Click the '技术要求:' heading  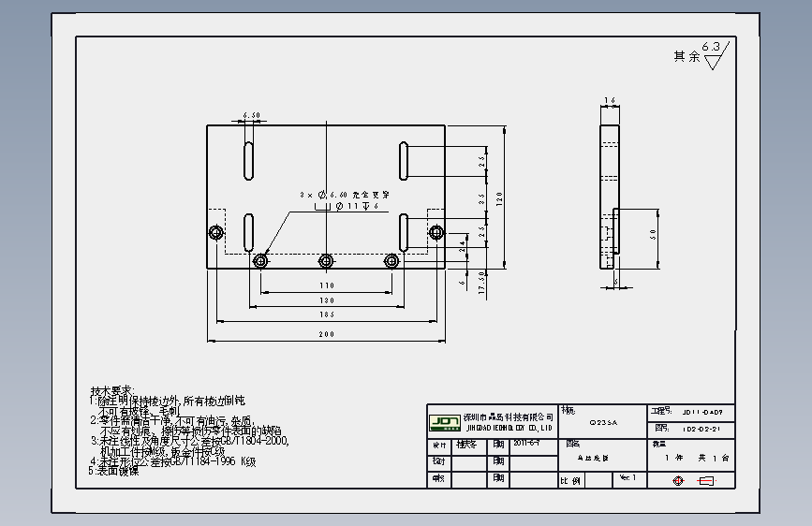pos(112,390)
